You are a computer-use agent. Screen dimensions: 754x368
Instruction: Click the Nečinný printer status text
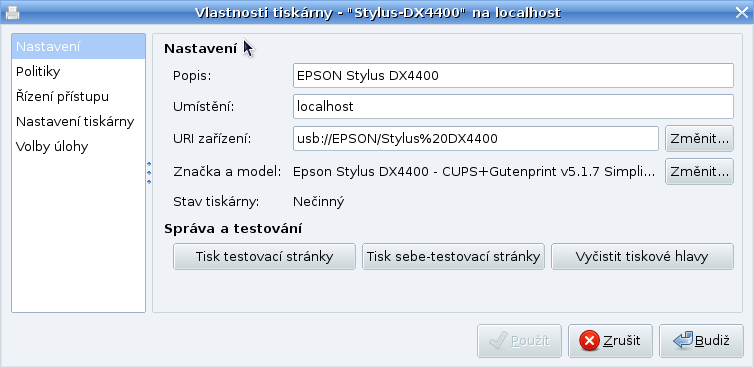318,202
